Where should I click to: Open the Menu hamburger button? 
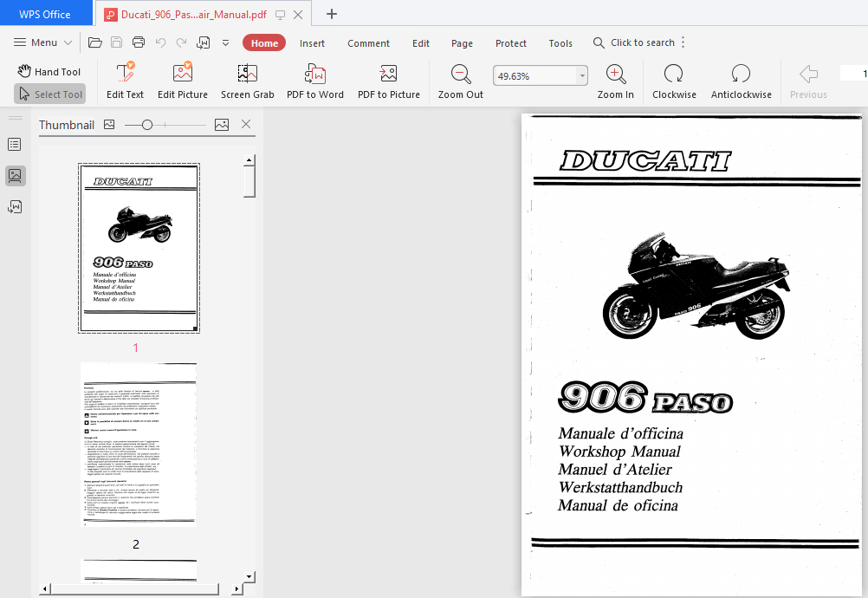[36, 42]
